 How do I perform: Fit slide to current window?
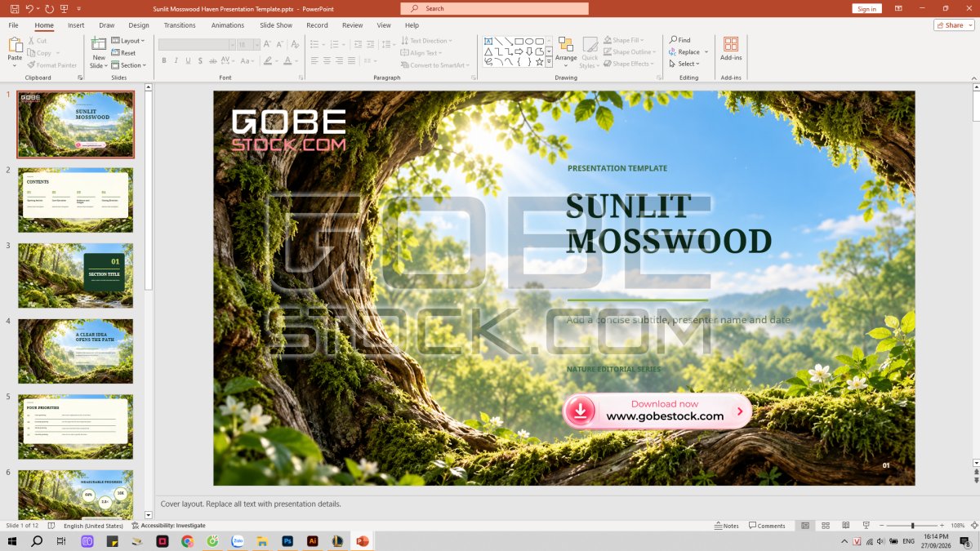pyautogui.click(x=973, y=526)
